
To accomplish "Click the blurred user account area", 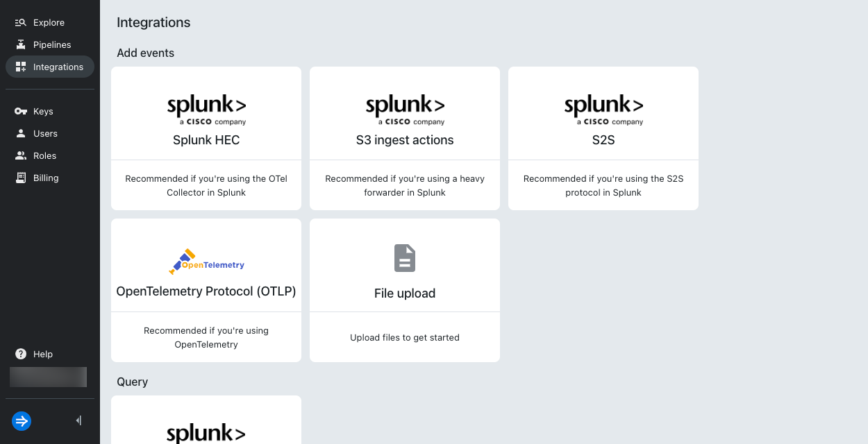I will point(48,377).
